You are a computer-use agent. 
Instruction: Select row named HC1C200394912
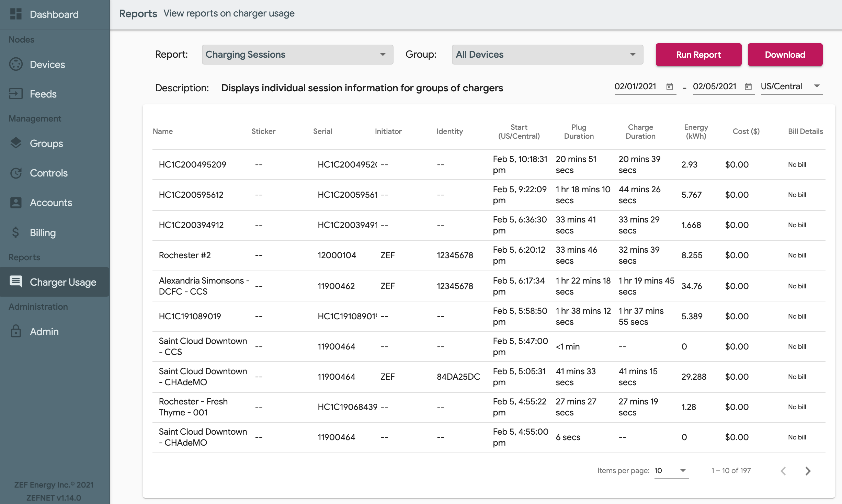(x=191, y=225)
